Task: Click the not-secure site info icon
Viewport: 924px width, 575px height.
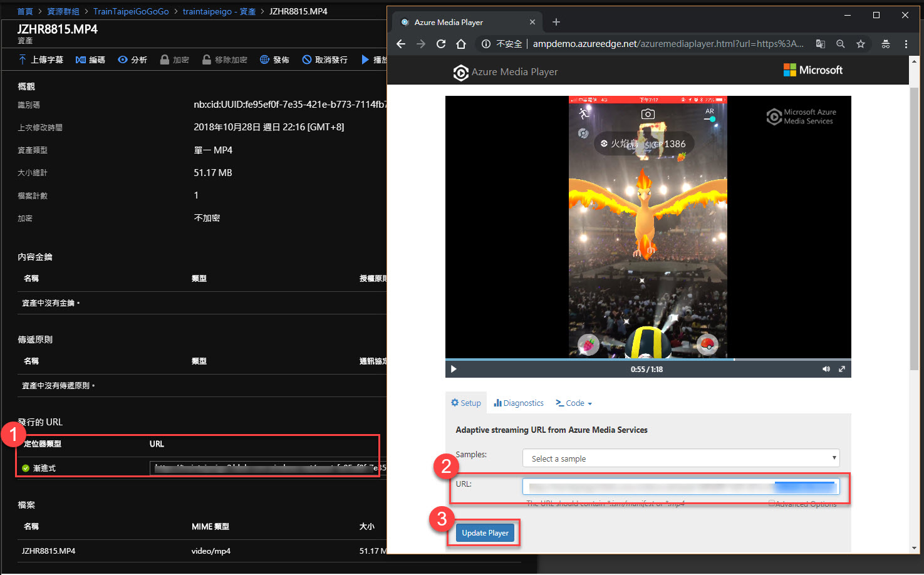Action: click(486, 44)
